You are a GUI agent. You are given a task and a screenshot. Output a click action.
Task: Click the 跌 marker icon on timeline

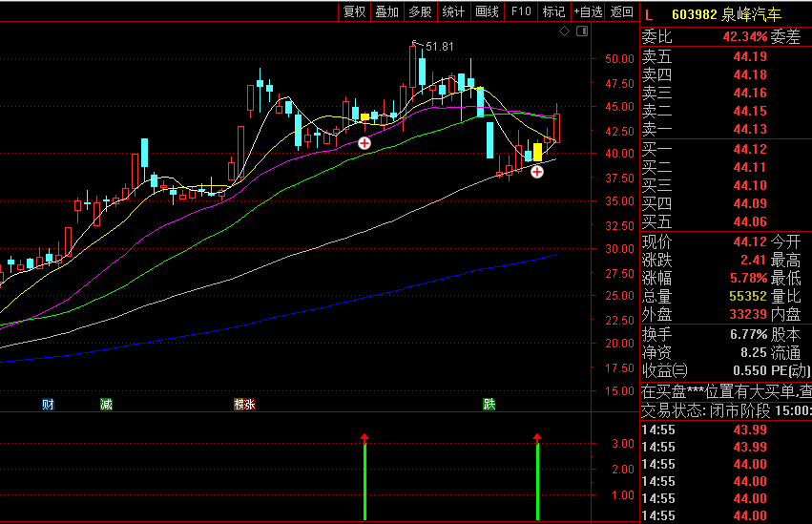(489, 405)
